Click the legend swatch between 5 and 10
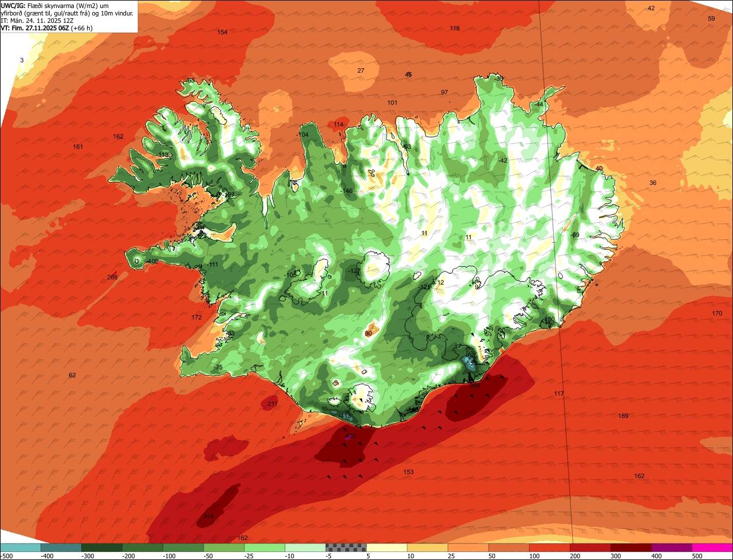733x560 pixels. pos(387,547)
